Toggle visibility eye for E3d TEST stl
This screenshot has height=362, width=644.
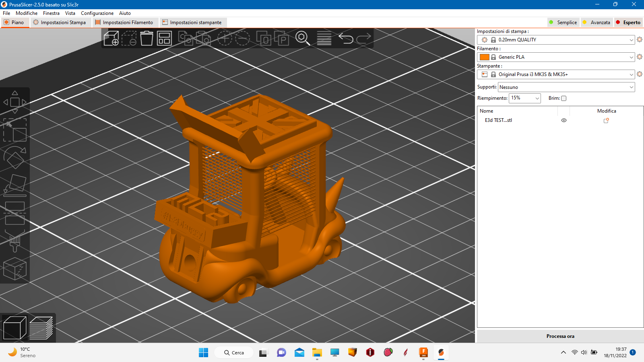click(563, 120)
